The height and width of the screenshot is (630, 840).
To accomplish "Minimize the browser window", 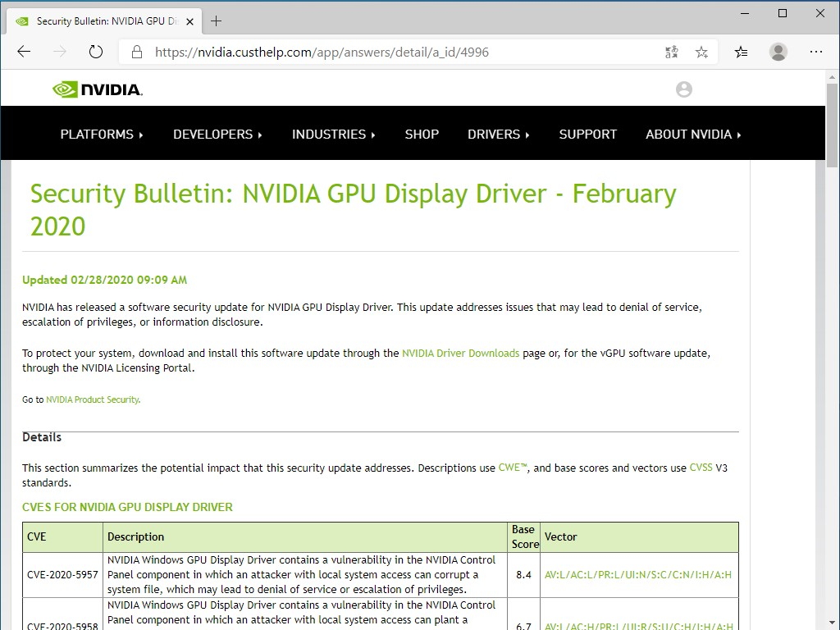I will [745, 13].
